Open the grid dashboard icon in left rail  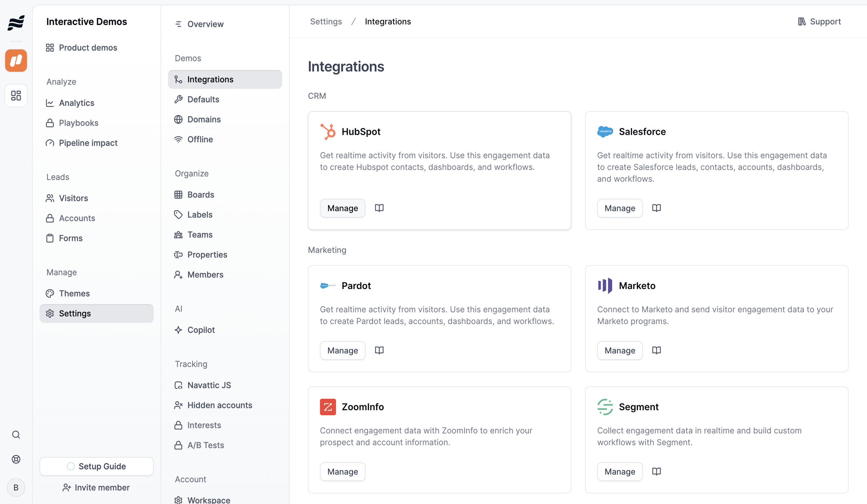click(x=16, y=95)
